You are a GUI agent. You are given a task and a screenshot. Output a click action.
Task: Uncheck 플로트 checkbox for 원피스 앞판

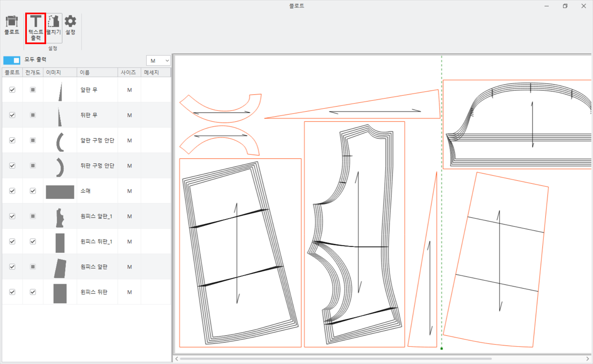pyautogui.click(x=12, y=266)
